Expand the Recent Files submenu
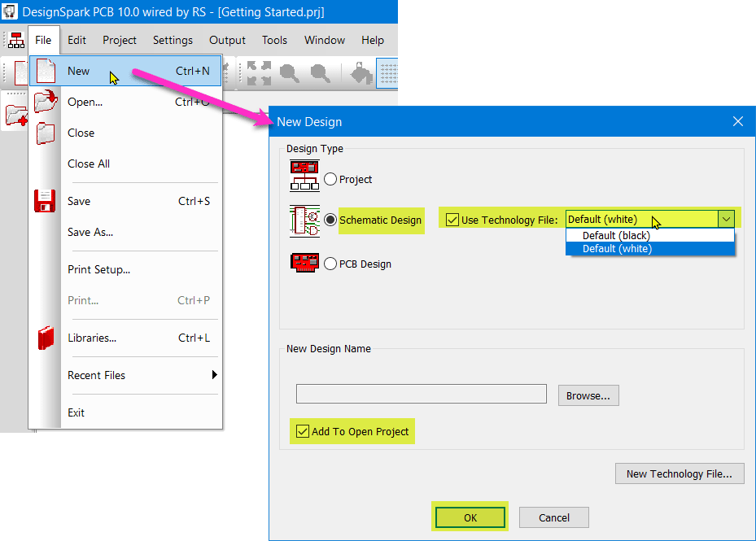 click(x=142, y=375)
